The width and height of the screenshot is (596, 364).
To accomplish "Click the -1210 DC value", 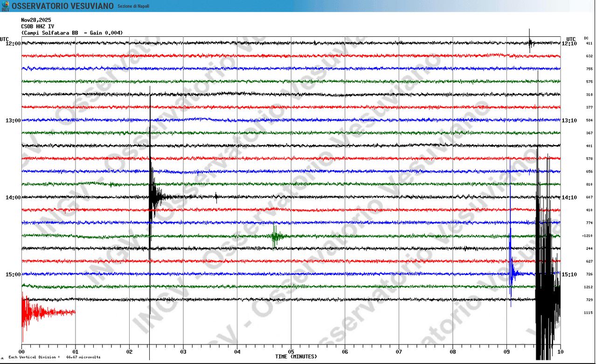I will tap(587, 236).
